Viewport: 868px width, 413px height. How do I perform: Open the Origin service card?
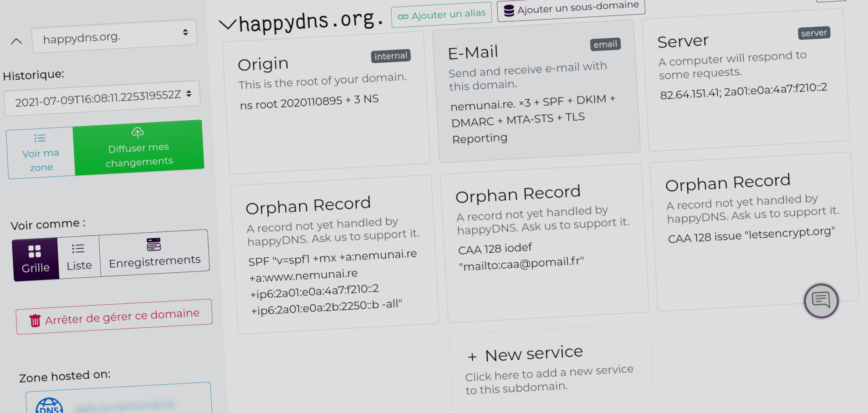tap(326, 102)
